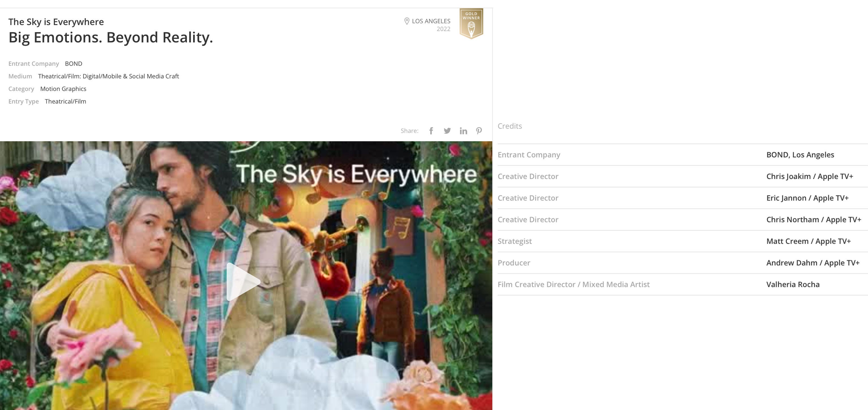Click the Category field label

(21, 89)
